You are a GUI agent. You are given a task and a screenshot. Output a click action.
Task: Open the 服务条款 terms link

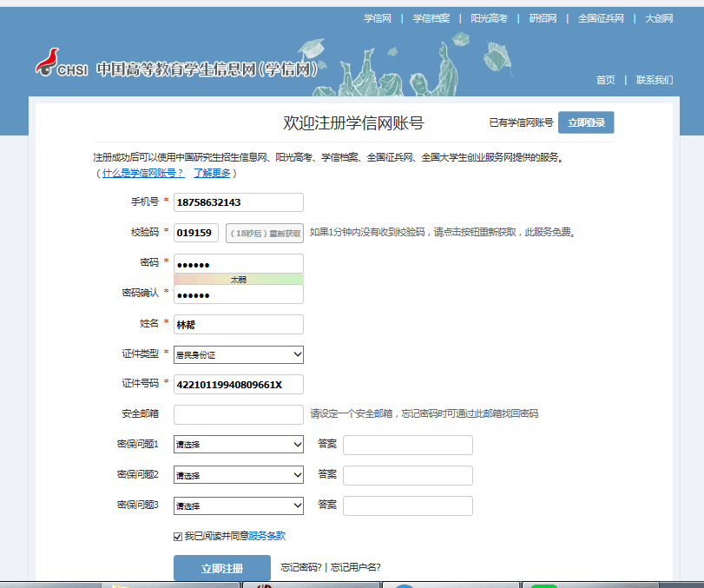[x=266, y=536]
